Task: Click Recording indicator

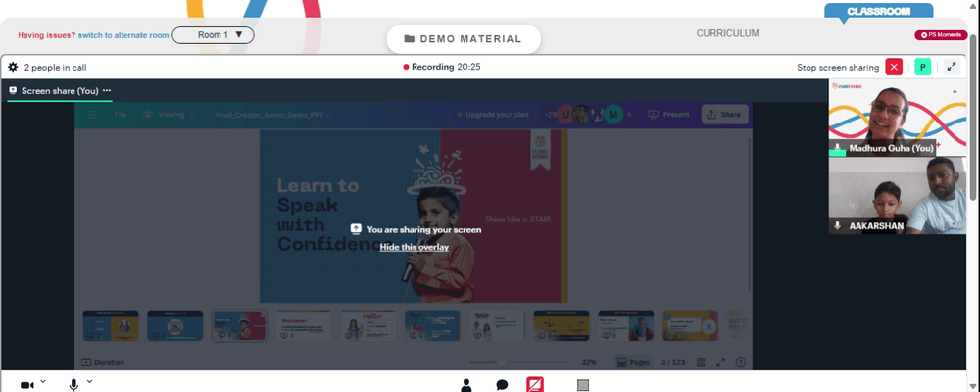Action: [442, 67]
